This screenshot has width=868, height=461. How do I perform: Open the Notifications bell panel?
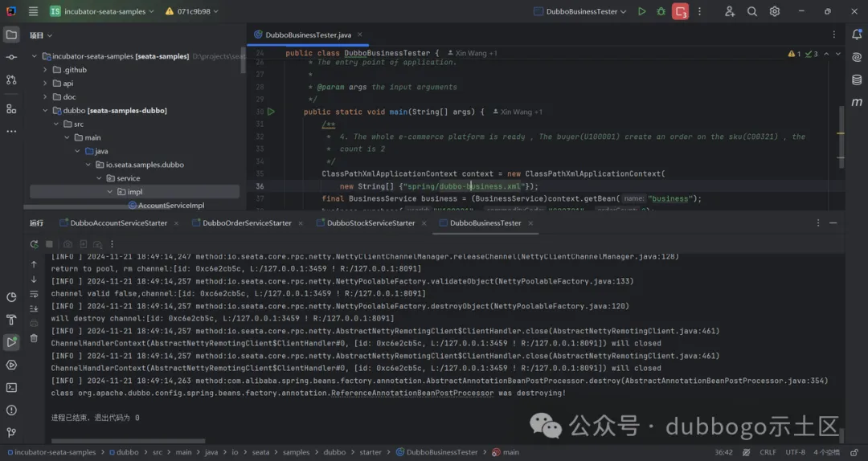point(856,34)
